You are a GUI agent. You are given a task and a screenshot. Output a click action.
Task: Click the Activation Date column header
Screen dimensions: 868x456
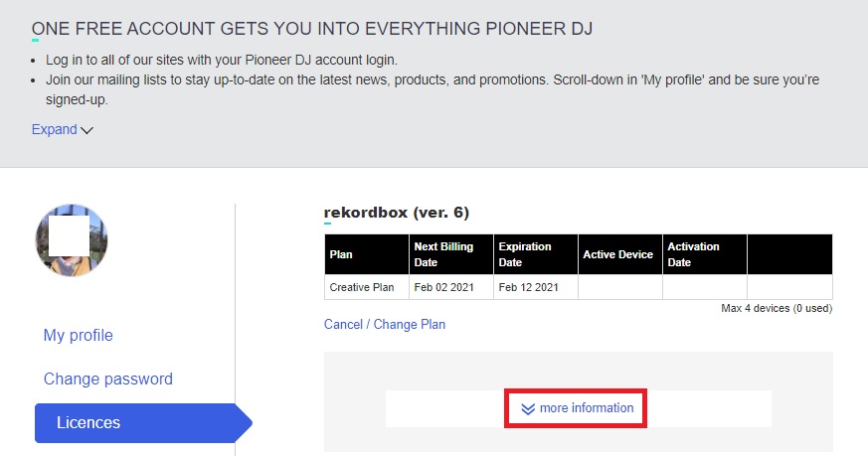point(705,254)
